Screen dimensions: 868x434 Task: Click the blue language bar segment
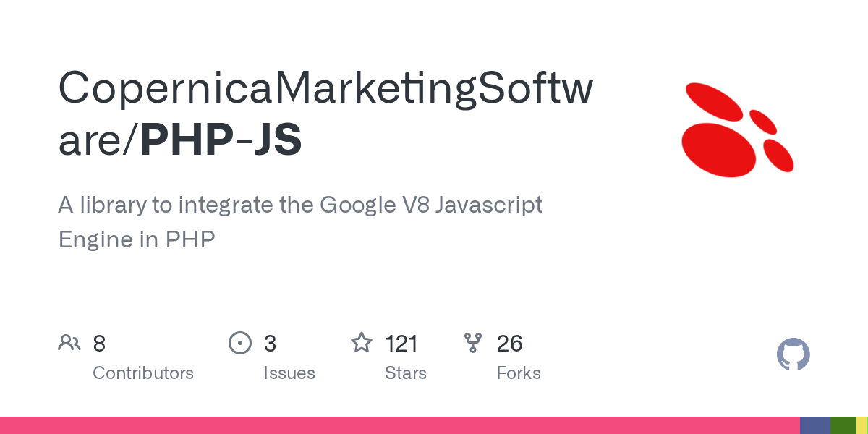(x=814, y=425)
